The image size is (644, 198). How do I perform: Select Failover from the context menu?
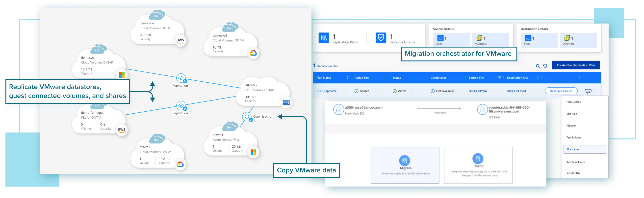(x=571, y=126)
